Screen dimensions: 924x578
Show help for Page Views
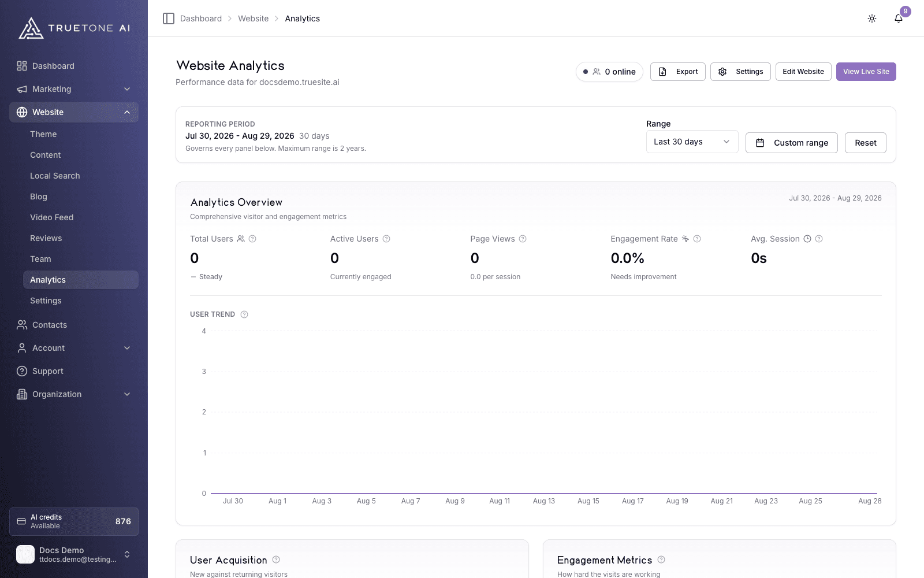(x=523, y=239)
